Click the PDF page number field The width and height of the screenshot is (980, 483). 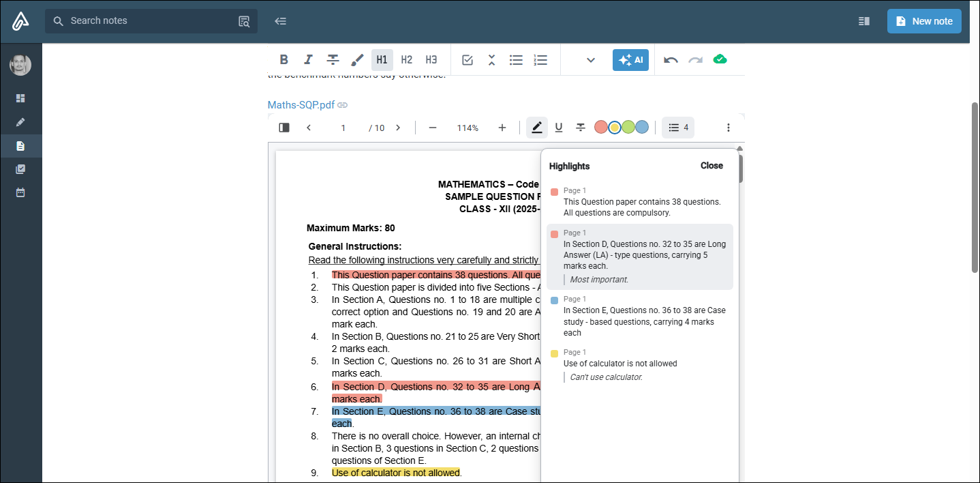point(343,128)
